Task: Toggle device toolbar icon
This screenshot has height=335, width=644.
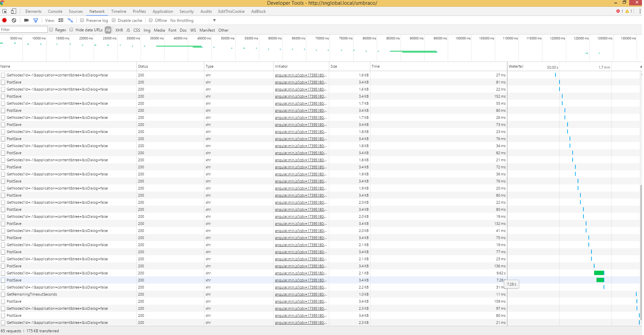Action: tap(13, 11)
